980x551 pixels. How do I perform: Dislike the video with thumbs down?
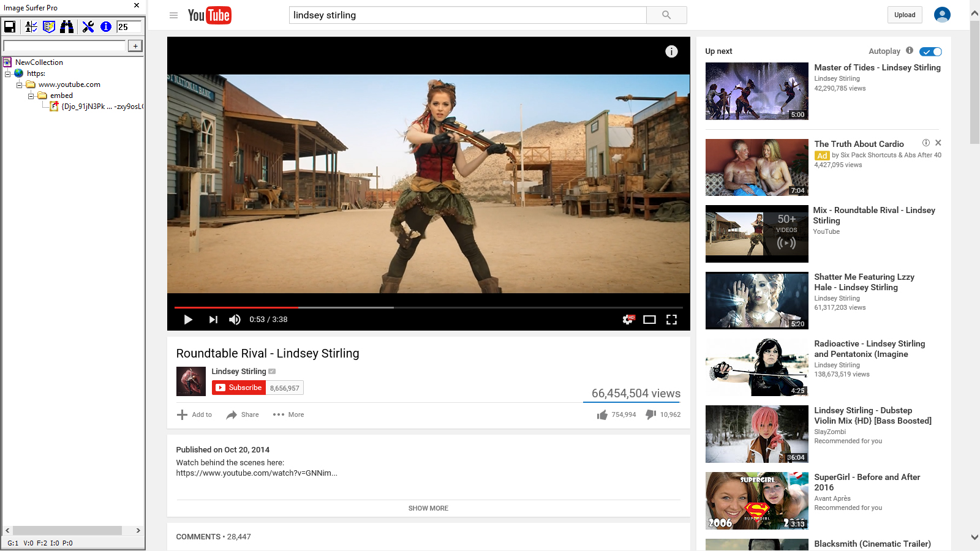(x=651, y=415)
